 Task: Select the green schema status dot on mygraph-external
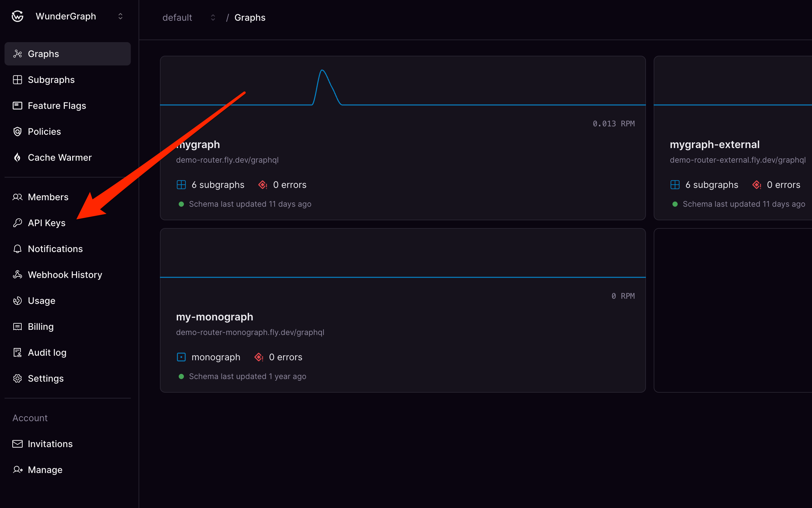pyautogui.click(x=675, y=204)
